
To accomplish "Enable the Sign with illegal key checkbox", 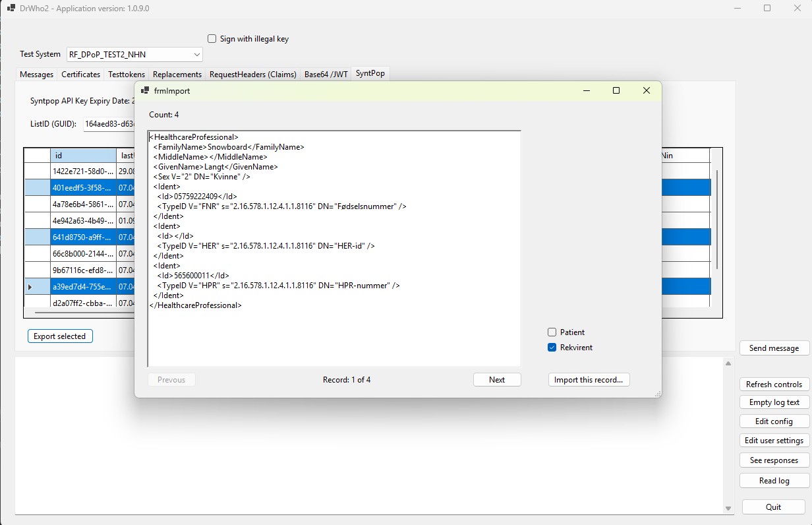I will click(x=212, y=39).
